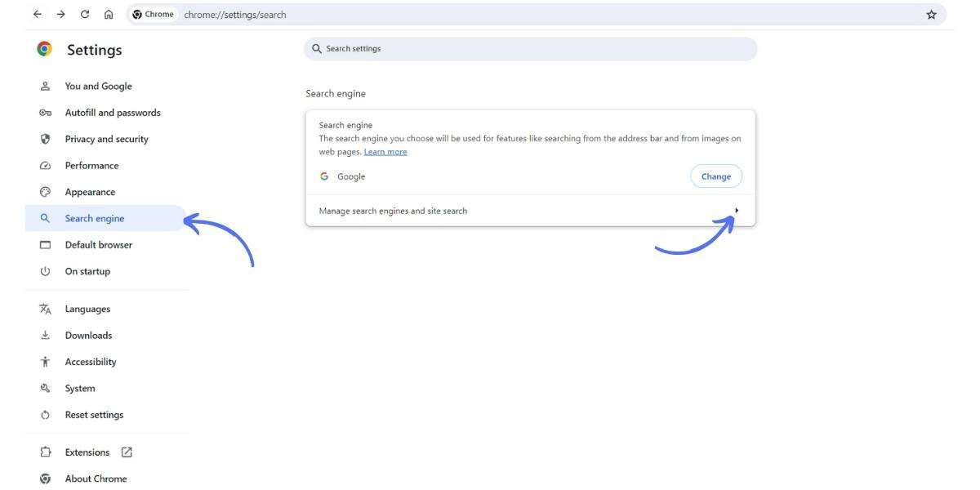Click the Extensions external link icon
The image size is (980, 490).
coord(127,452)
